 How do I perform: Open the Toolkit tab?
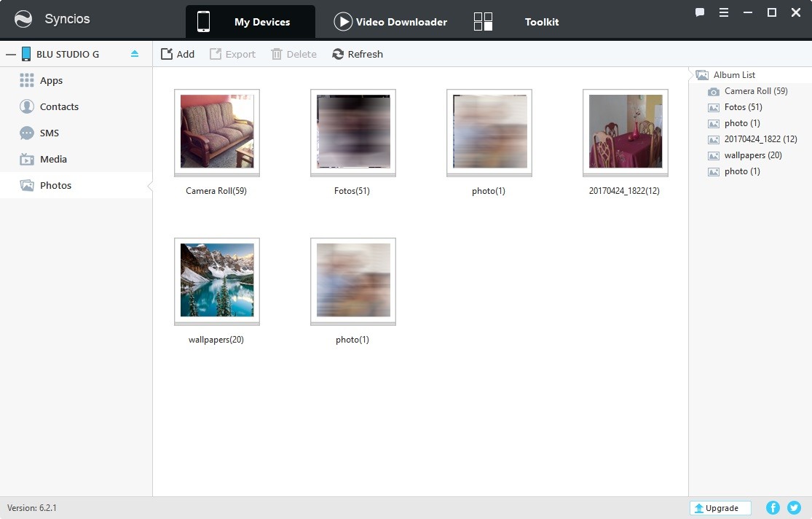tap(541, 22)
